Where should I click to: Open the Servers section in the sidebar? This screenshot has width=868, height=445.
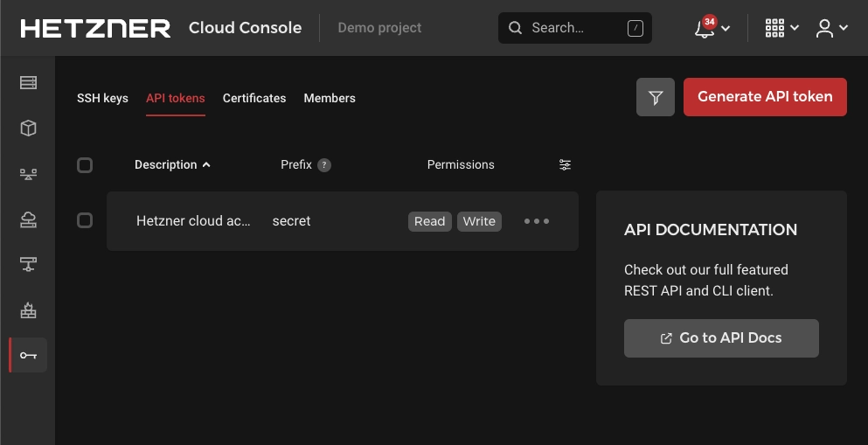(28, 83)
